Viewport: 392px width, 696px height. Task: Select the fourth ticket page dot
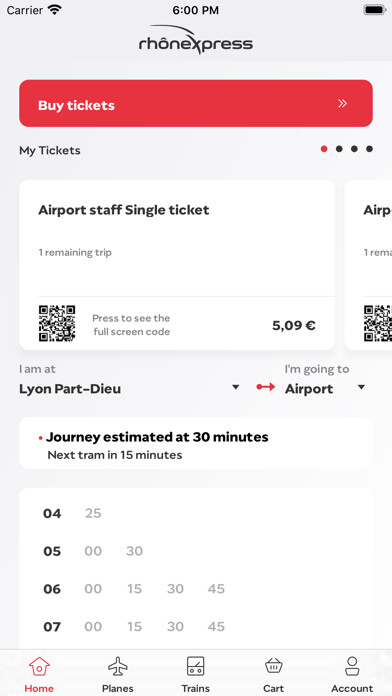[x=369, y=149]
